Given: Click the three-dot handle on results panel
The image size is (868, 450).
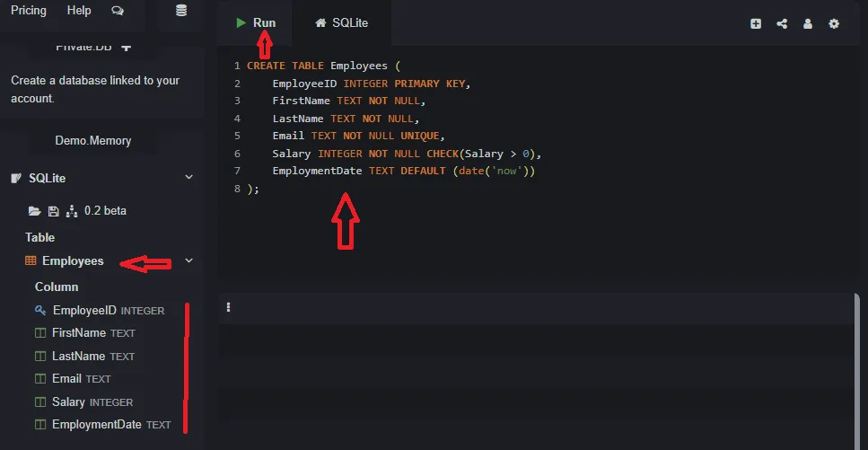Looking at the screenshot, I should (x=229, y=307).
